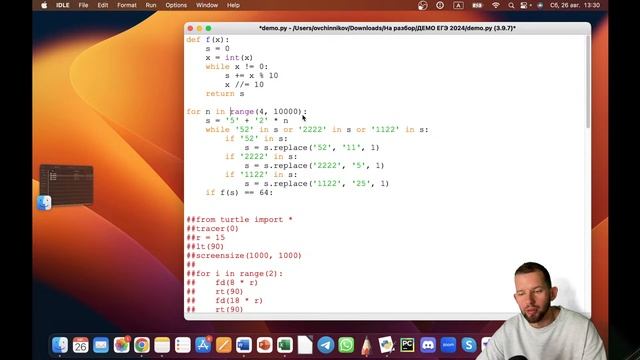Place cursor on line 'def f(x):'
The width and height of the screenshot is (640, 360).
click(208, 40)
